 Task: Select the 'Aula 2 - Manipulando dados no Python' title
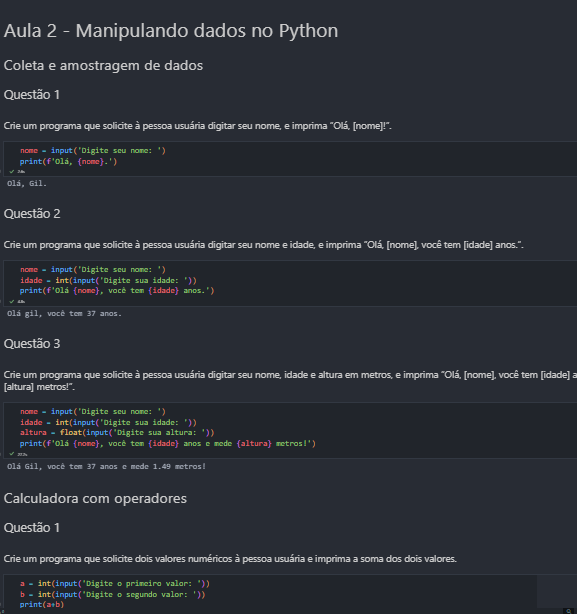[171, 31]
